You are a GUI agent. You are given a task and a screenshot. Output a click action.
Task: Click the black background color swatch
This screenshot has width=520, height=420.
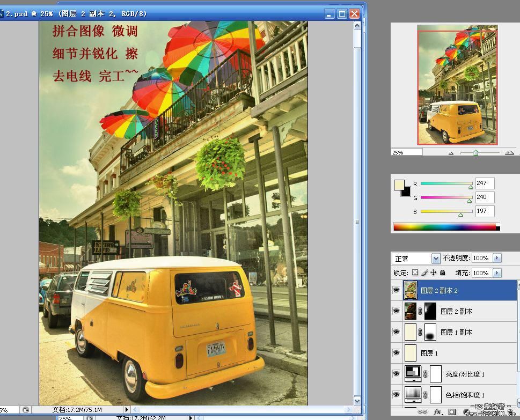click(x=407, y=192)
